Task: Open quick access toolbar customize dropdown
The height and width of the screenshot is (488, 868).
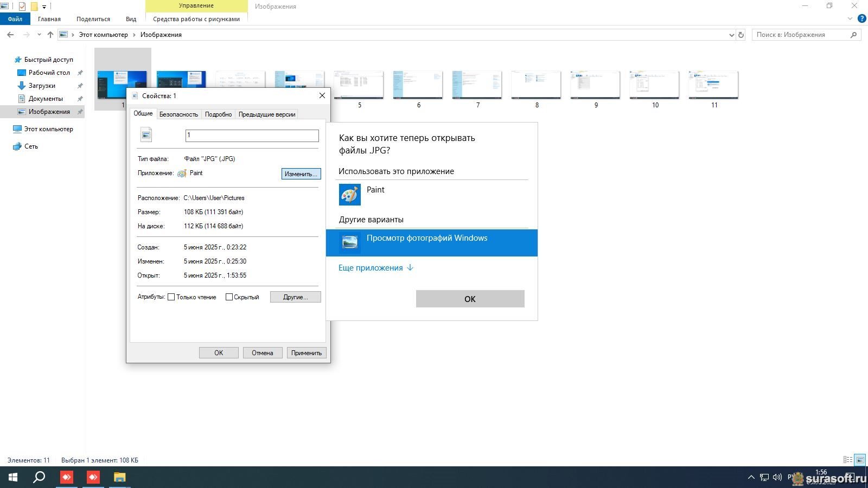Action: [44, 7]
